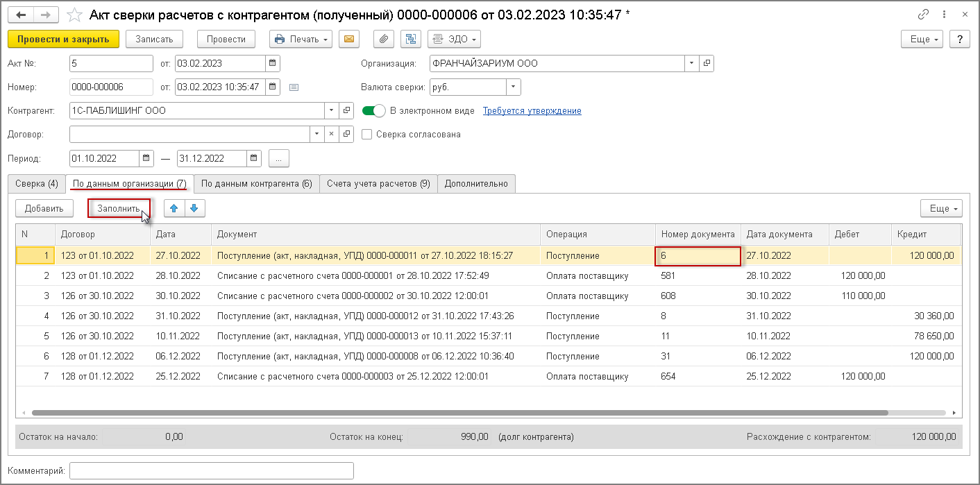Copy link via chain icon at top right
980x485 pixels.
tap(923, 15)
